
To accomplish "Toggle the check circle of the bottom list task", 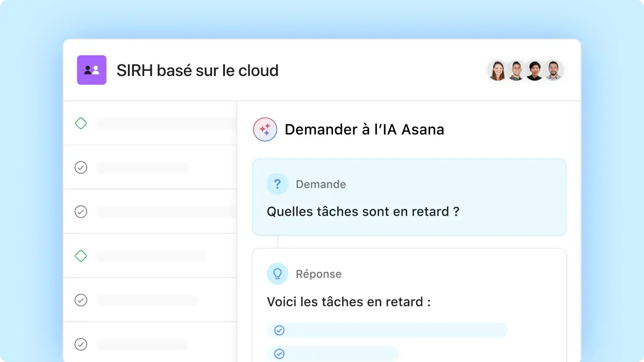I will tap(81, 344).
